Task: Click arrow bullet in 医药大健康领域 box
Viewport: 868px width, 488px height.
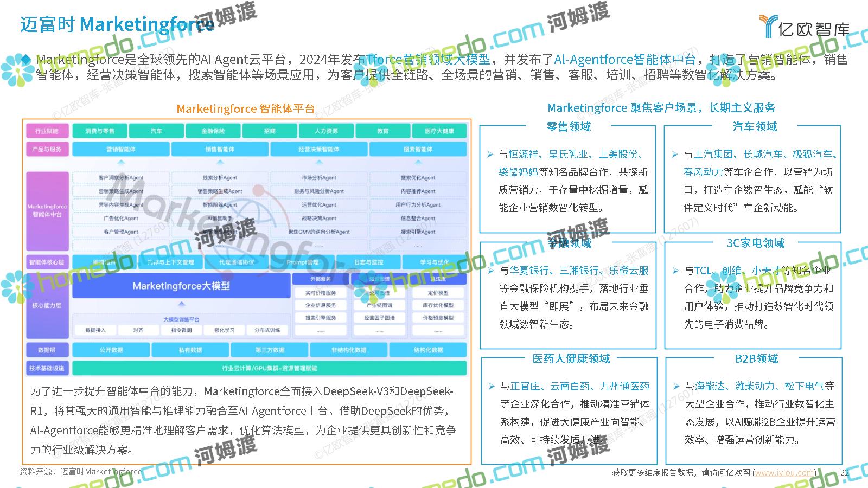Action: pyautogui.click(x=491, y=386)
